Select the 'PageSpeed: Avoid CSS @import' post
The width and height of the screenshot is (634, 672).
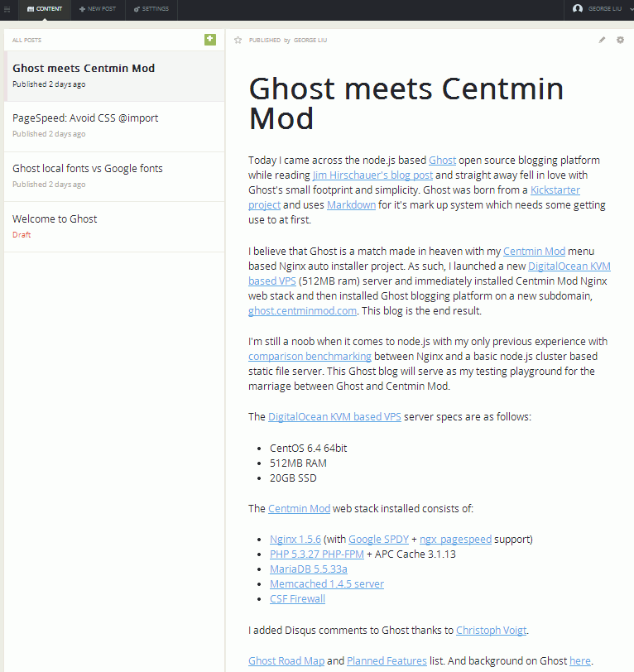[114, 127]
